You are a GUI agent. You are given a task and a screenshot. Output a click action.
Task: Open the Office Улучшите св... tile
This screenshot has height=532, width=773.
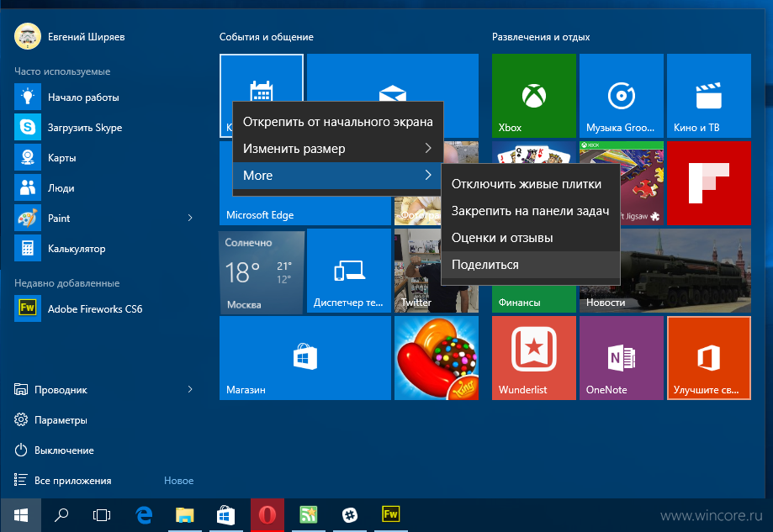709,358
